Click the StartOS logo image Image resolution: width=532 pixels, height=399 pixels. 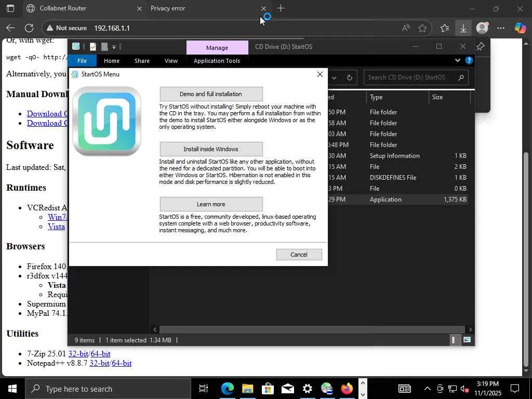[x=107, y=122]
